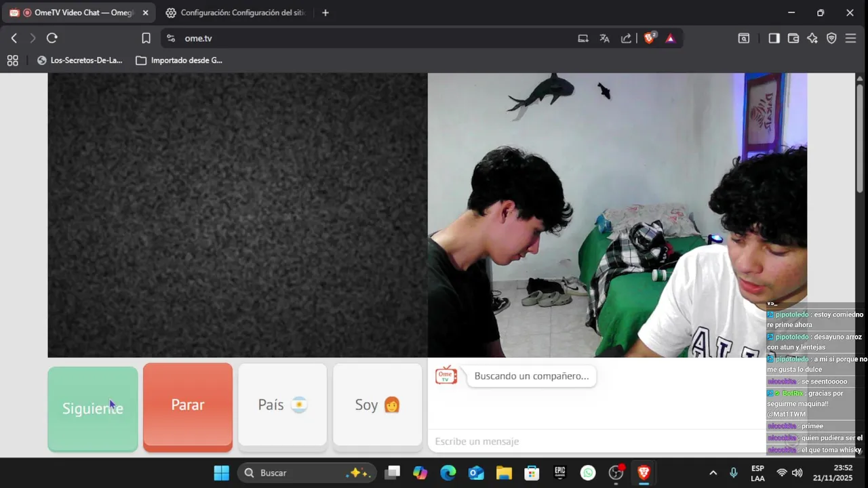
Task: Open WhatsApp from the taskbar
Action: [x=588, y=473]
